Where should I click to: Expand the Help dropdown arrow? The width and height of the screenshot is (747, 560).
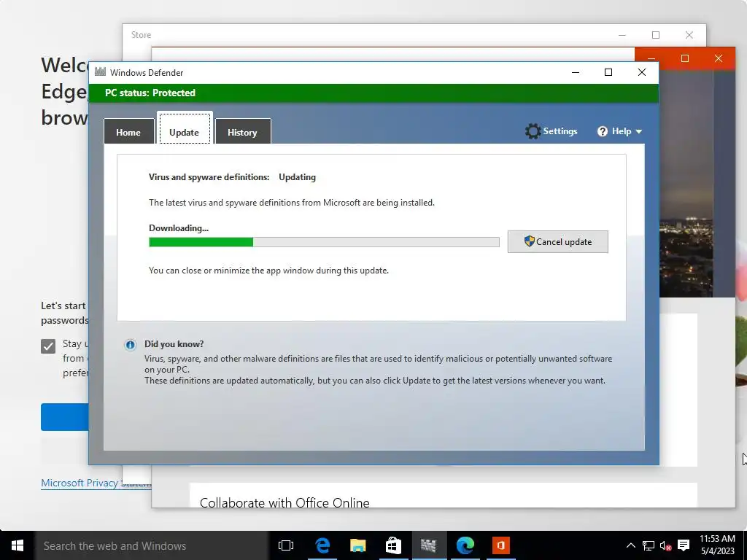639,131
